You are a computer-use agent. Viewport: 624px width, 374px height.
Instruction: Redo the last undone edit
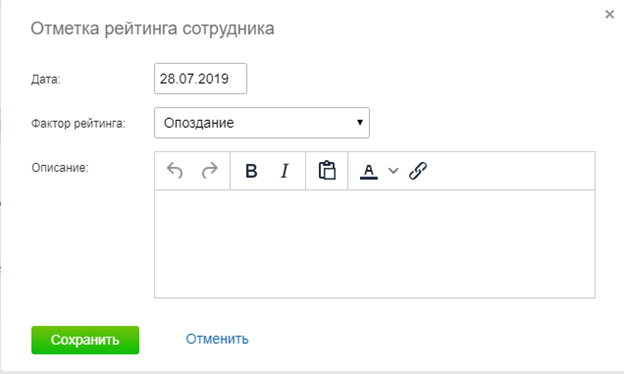pos(210,170)
